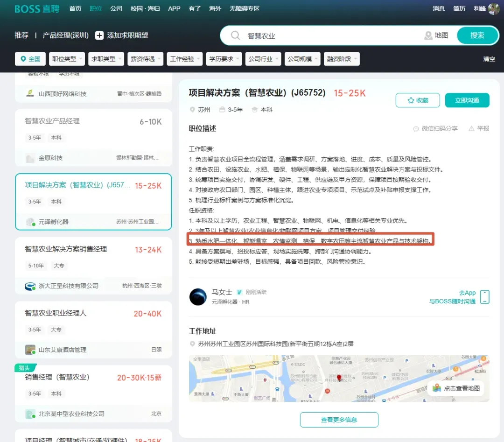Viewport: 504px width, 442px height.
Task: Click the map icon in 点击查看地图
Action: pyautogui.click(x=436, y=388)
